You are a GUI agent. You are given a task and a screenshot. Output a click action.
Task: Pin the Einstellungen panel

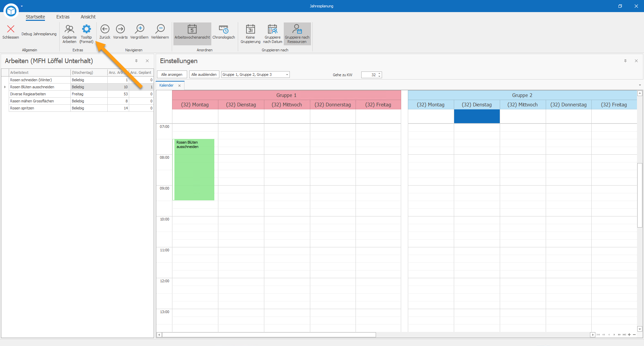[625, 61]
